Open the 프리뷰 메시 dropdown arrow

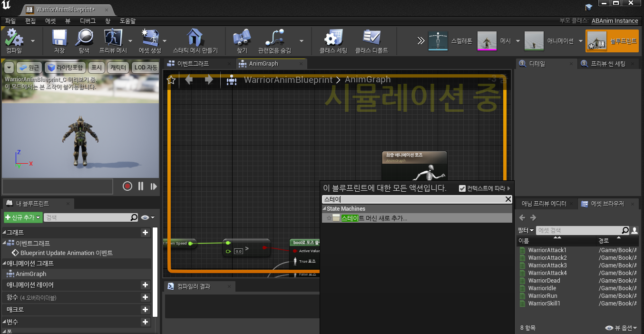(130, 41)
